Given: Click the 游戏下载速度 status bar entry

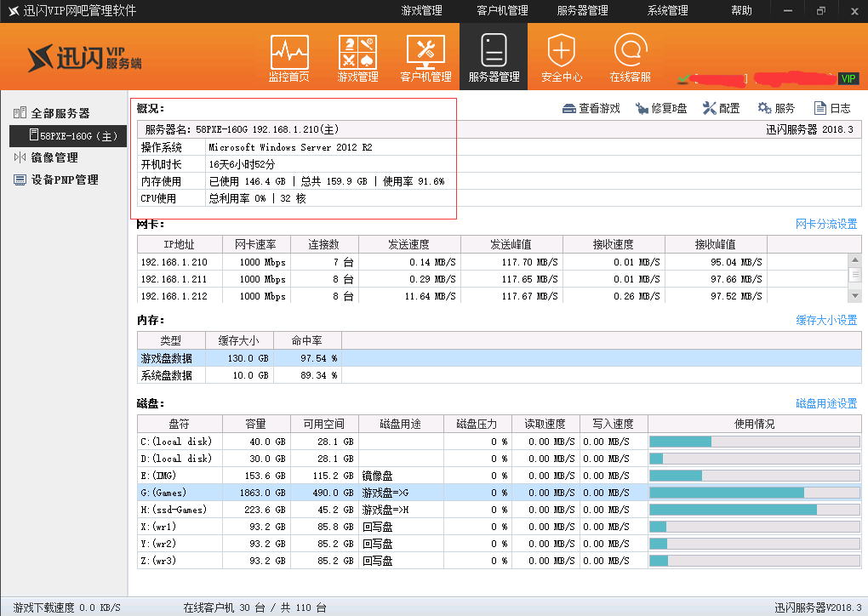Looking at the screenshot, I should (x=67, y=607).
